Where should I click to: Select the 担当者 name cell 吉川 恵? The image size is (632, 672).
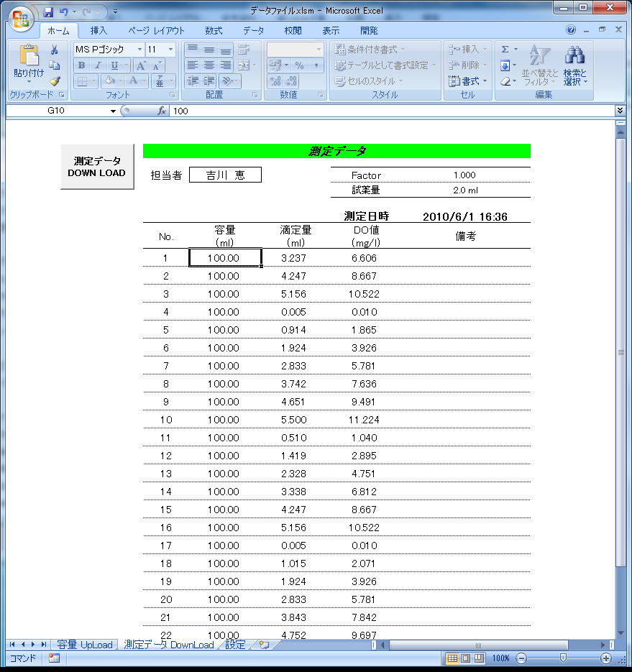tap(225, 175)
